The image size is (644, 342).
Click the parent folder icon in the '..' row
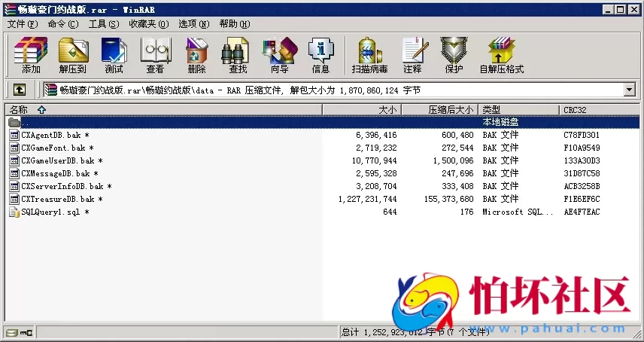pos(14,122)
